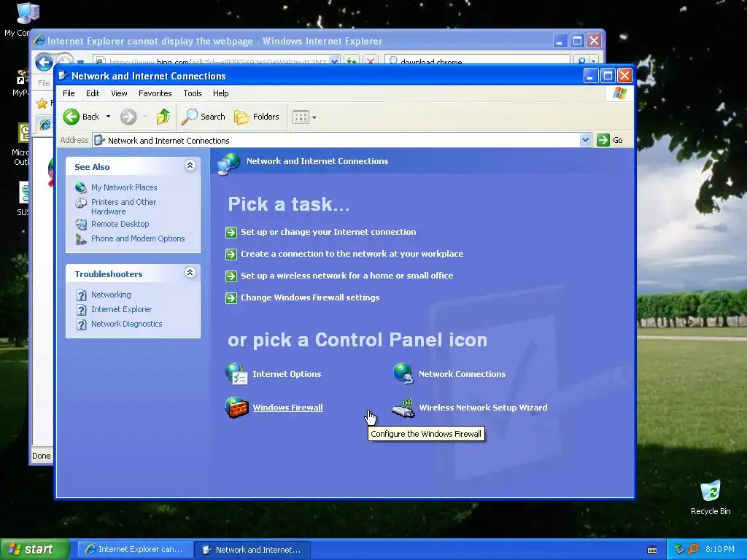Click the Go button next to the address bar
747x560 pixels.
(610, 140)
